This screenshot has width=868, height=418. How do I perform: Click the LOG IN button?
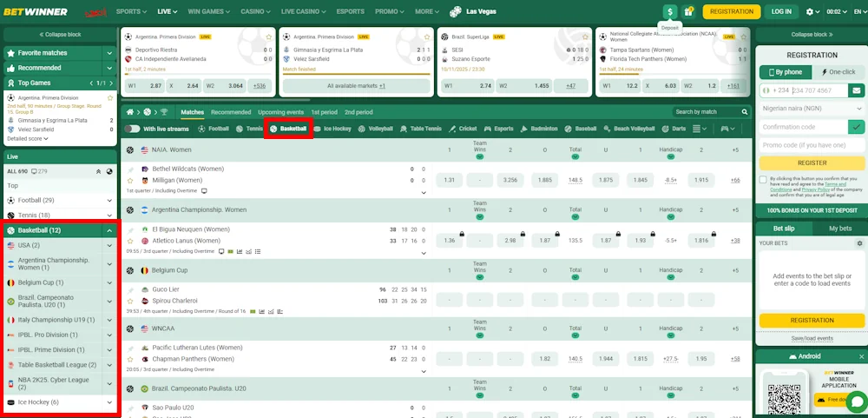780,11
